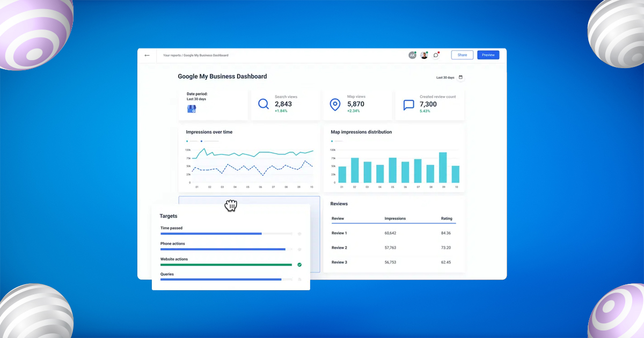This screenshot has width=644, height=338.
Task: Click the Share button
Action: pyautogui.click(x=462, y=54)
